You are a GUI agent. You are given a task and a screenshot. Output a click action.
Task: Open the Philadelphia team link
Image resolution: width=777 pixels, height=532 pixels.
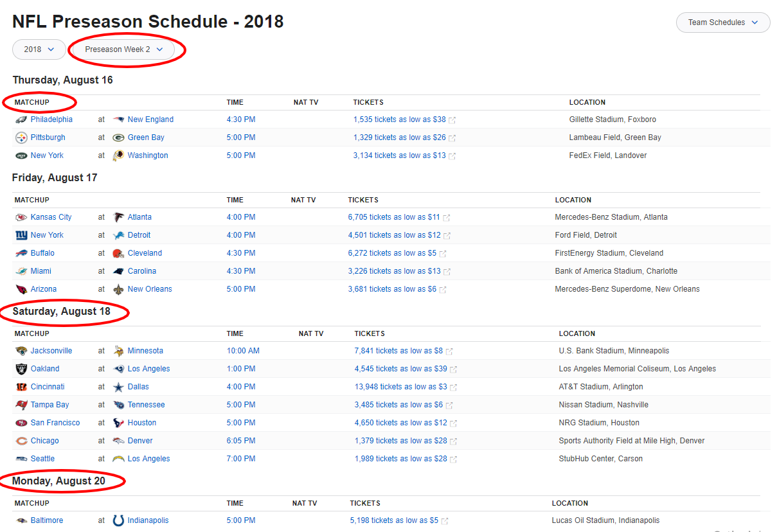pyautogui.click(x=51, y=120)
